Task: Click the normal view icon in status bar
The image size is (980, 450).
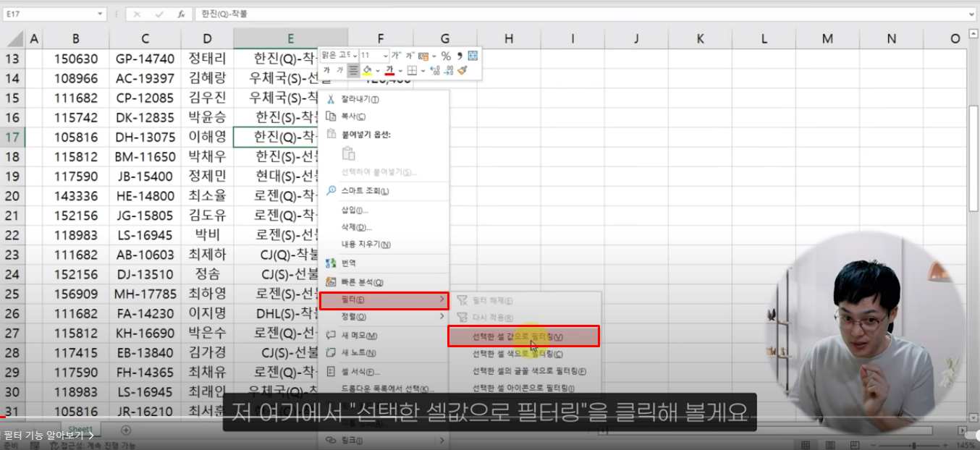Action: coord(805,445)
